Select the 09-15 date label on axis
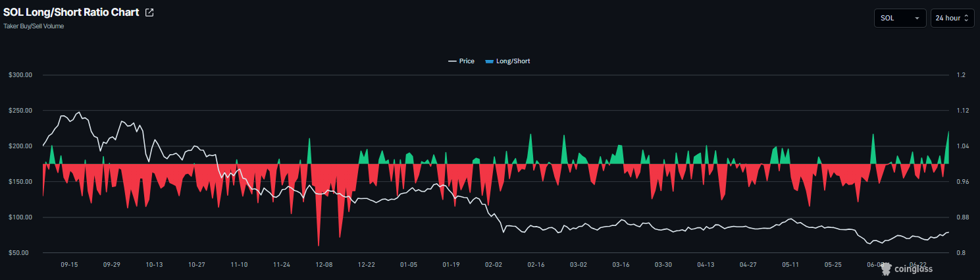980x280 pixels. pos(69,264)
